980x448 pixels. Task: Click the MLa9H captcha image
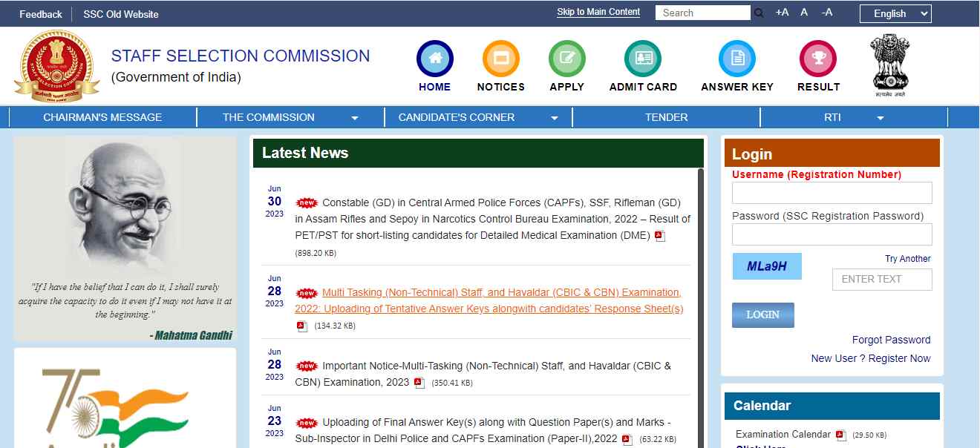coord(767,266)
